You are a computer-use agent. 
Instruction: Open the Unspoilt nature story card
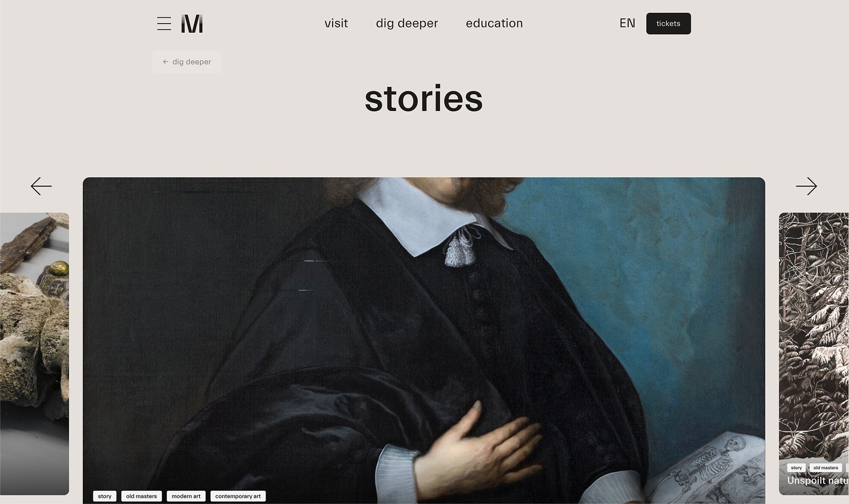(x=814, y=354)
